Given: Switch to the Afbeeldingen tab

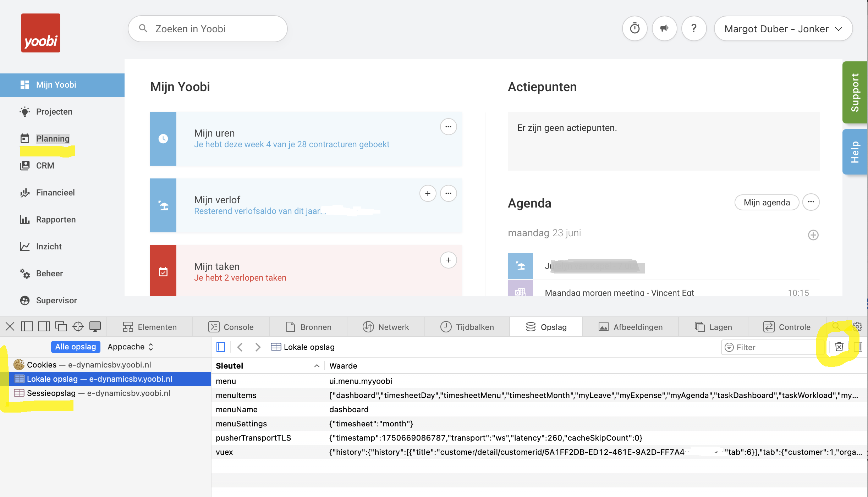Looking at the screenshot, I should click(x=631, y=327).
